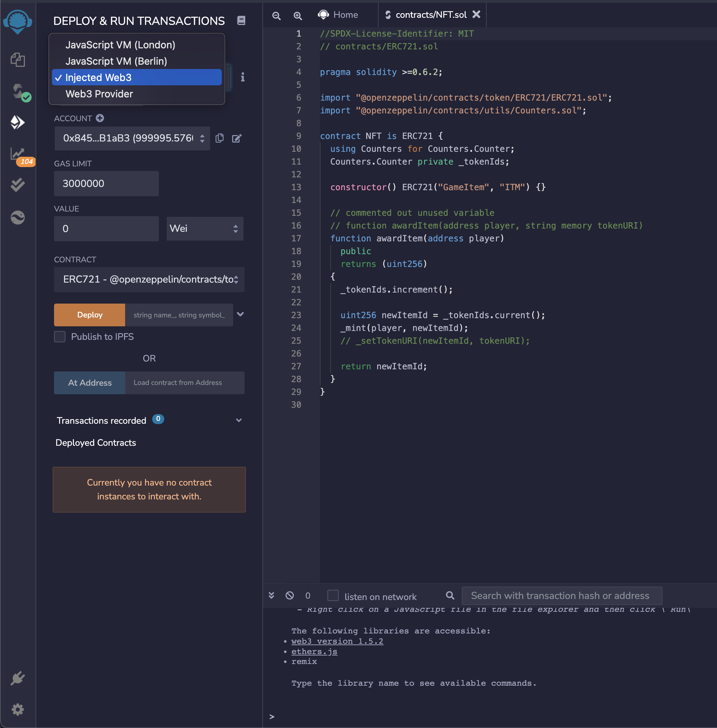
Task: Switch to the Home tab
Action: 338,15
